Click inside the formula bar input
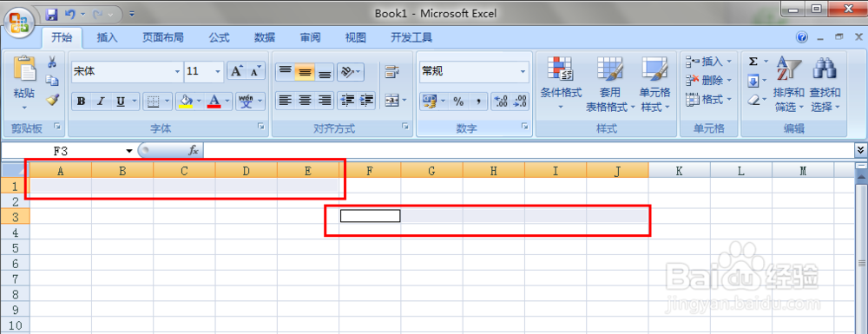 tap(529, 150)
